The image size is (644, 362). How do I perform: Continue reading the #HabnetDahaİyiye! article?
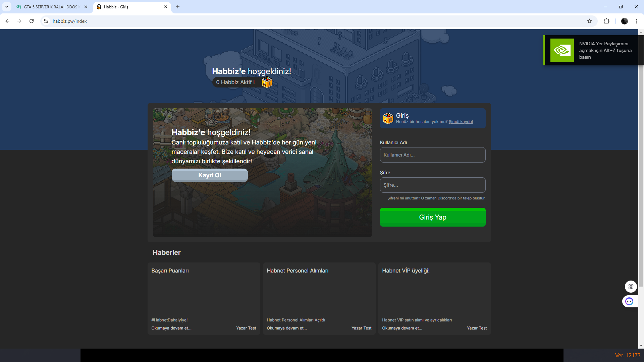[x=171, y=328]
